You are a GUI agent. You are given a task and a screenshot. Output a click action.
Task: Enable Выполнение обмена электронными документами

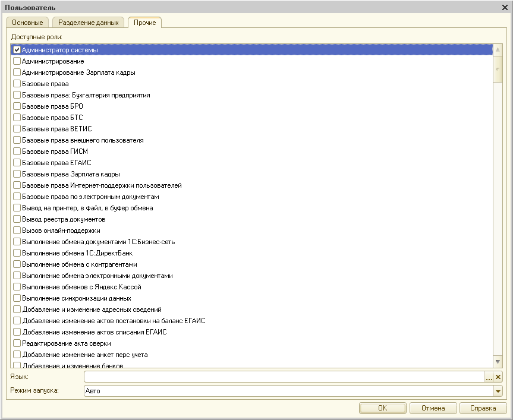tap(17, 275)
